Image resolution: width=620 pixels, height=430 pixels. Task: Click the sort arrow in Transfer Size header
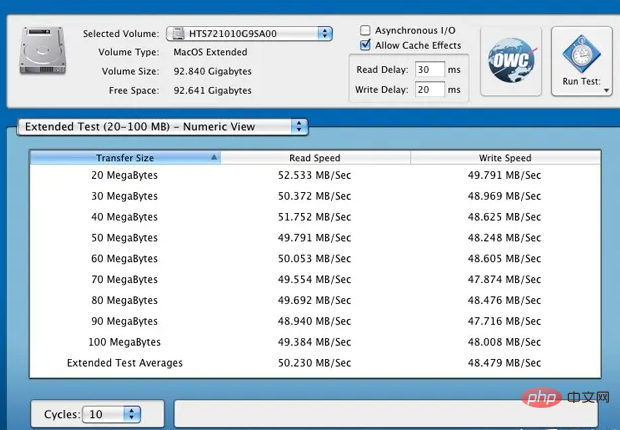tap(213, 158)
